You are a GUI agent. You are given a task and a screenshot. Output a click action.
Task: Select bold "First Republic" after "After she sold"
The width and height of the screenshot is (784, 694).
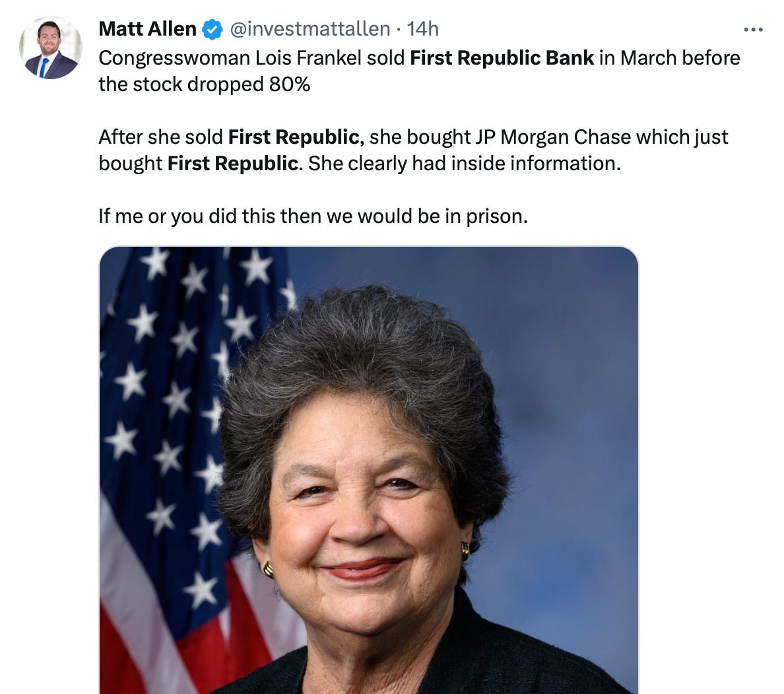294,137
